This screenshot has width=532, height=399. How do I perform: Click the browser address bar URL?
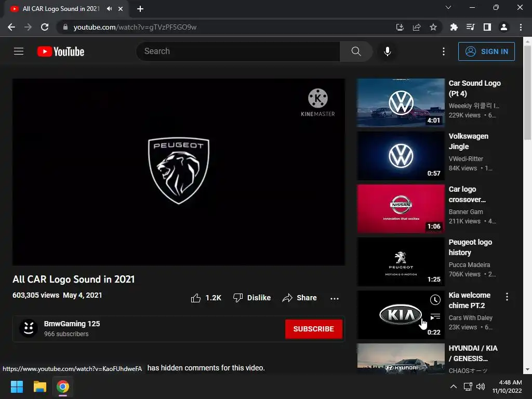[135, 27]
